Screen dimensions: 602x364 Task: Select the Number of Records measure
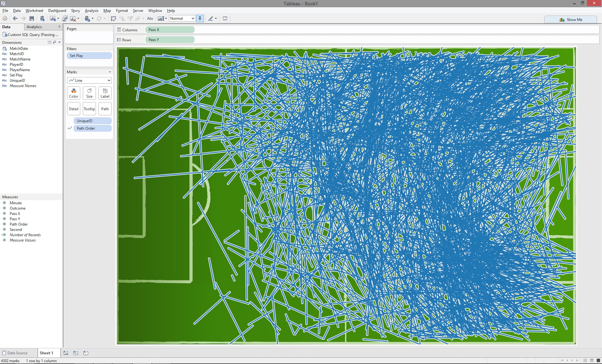(25, 235)
